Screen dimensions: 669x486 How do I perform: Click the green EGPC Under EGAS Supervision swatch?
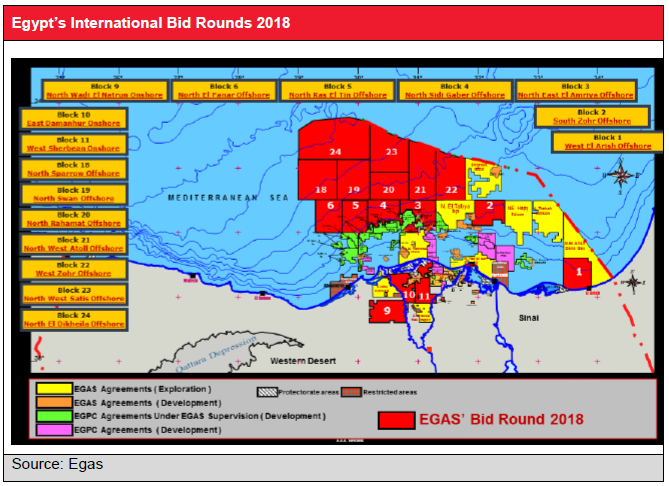pos(50,416)
